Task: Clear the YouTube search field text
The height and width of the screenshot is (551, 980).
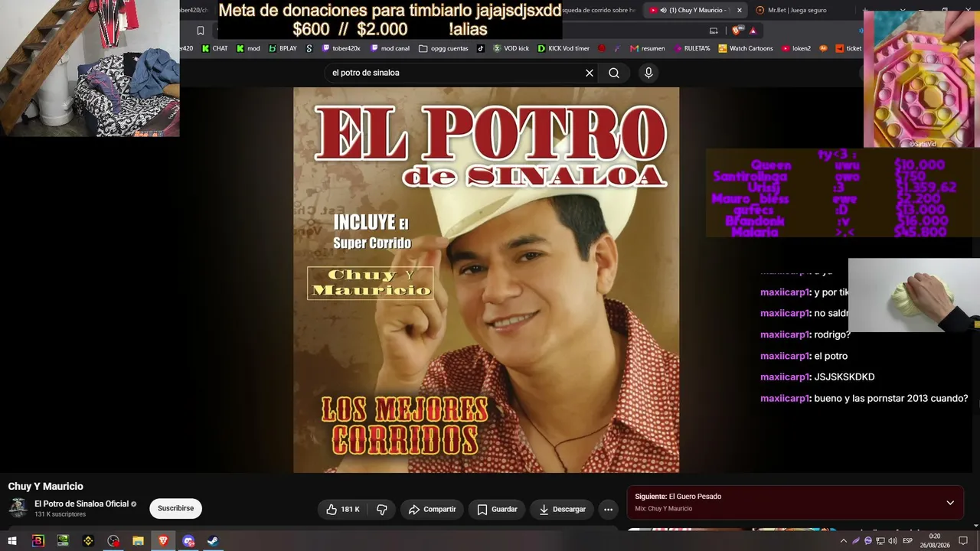Action: tap(590, 73)
